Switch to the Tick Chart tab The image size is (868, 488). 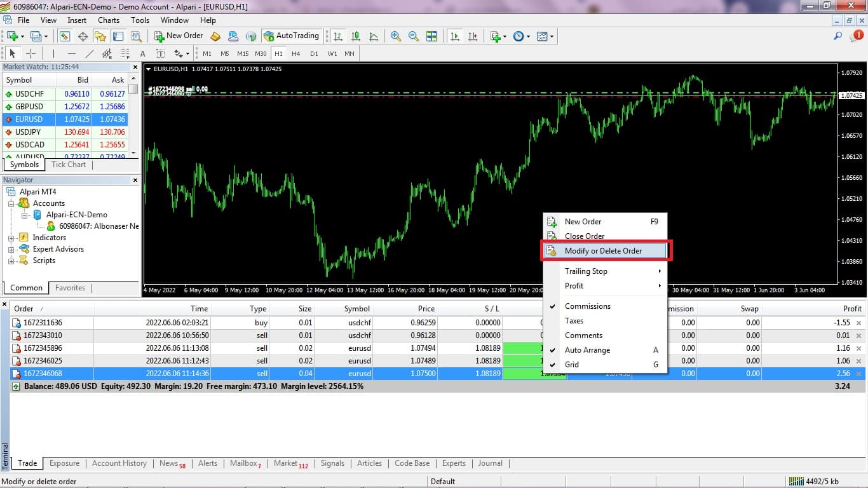pos(68,165)
